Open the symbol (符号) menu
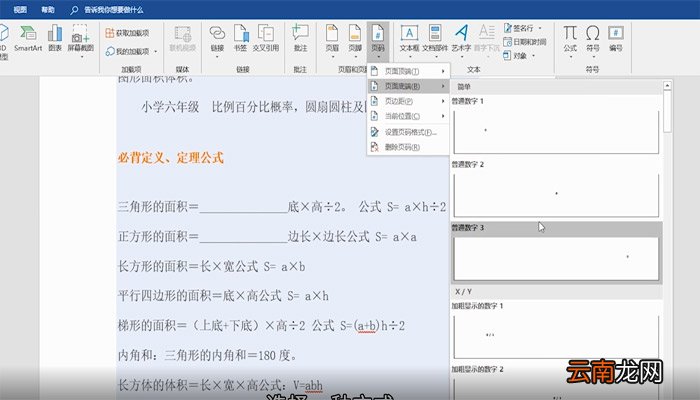 [x=593, y=38]
